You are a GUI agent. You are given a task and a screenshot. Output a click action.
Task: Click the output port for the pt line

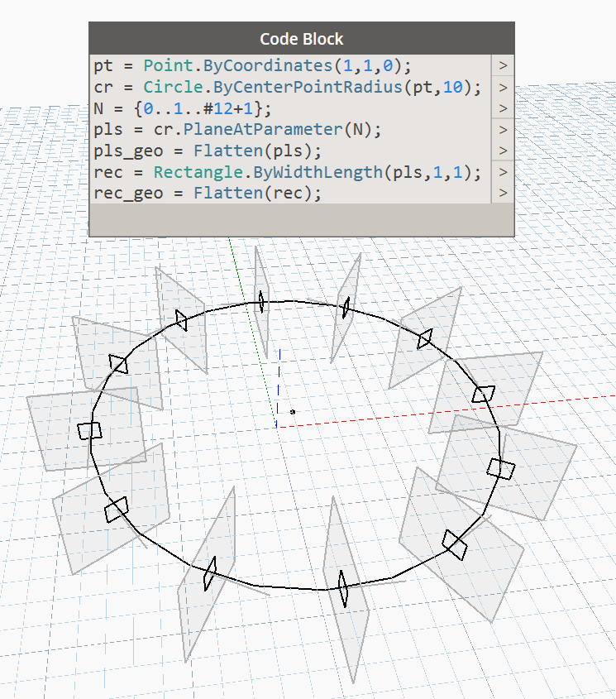pos(504,65)
